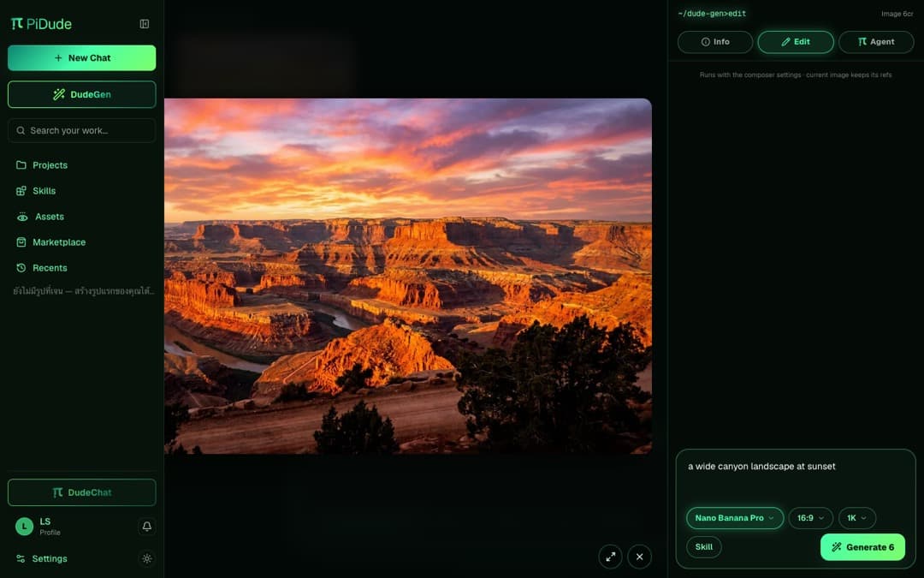Collapse the sidebar panel icon
This screenshot has height=578, width=924.
(x=145, y=24)
